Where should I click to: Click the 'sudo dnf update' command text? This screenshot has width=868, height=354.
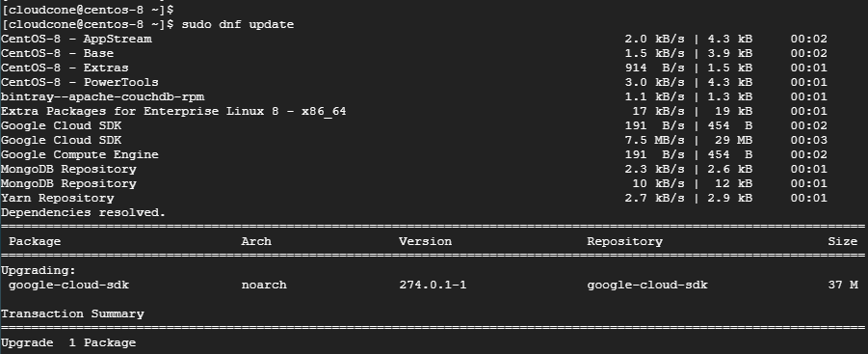click(238, 24)
